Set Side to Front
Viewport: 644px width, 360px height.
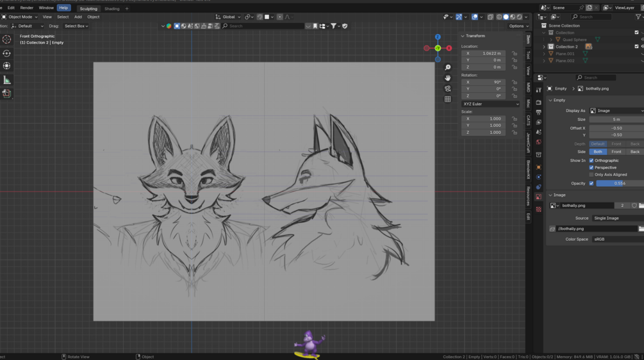click(x=616, y=152)
